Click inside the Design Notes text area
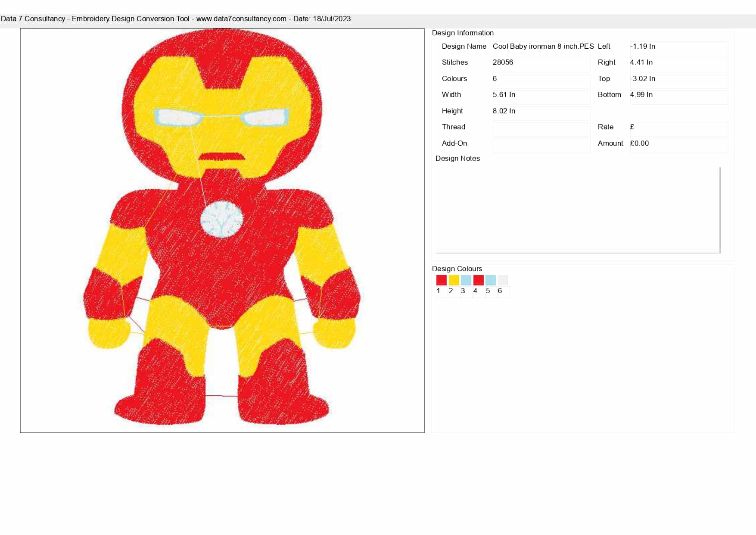 click(578, 210)
